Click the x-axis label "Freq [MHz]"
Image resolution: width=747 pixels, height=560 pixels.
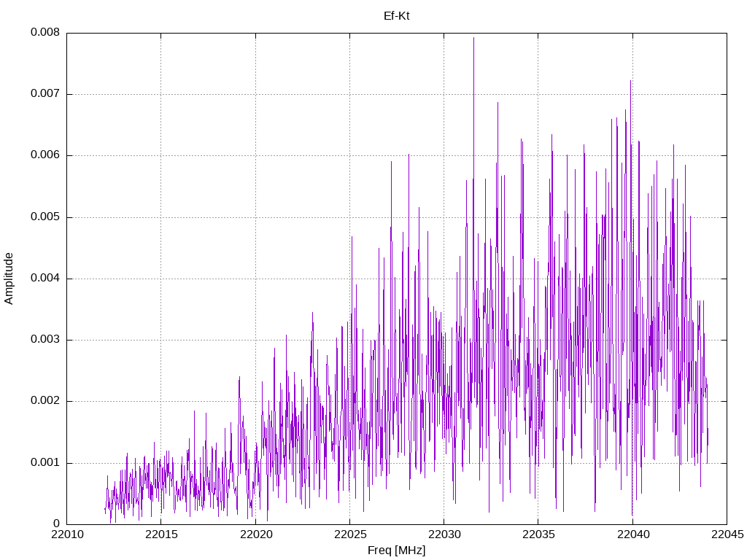[396, 550]
